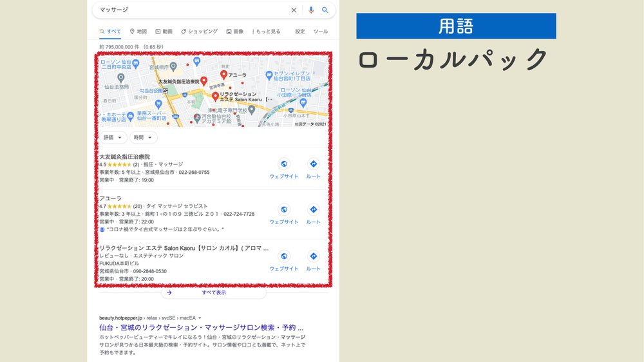Screen dimensions: 644x362
Task: Open the 画像 tab
Action: tap(235, 31)
